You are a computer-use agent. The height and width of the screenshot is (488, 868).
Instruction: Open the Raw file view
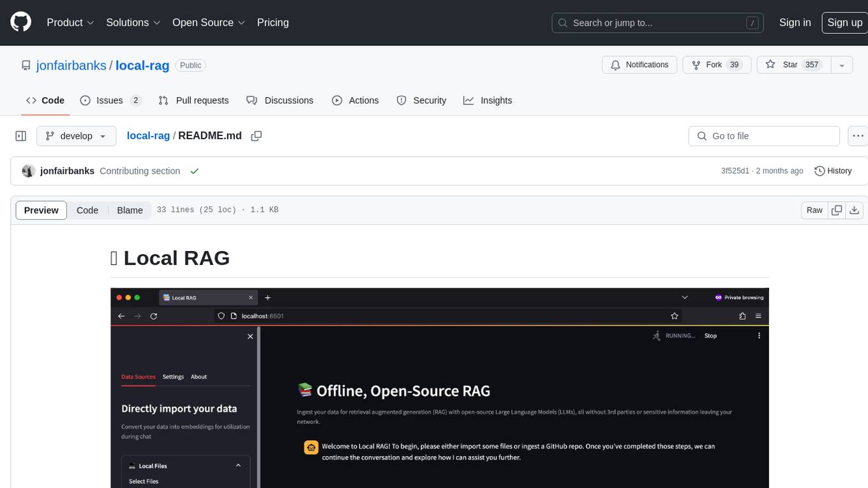tap(814, 210)
